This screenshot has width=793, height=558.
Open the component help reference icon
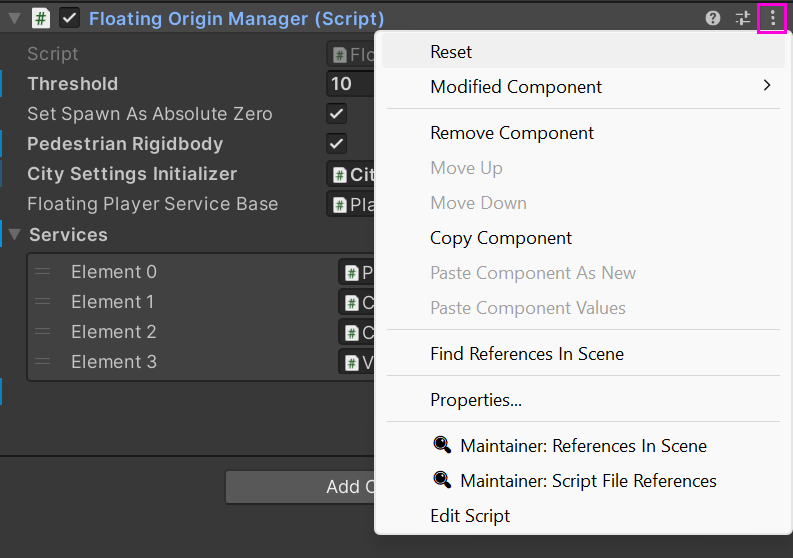[x=713, y=18]
